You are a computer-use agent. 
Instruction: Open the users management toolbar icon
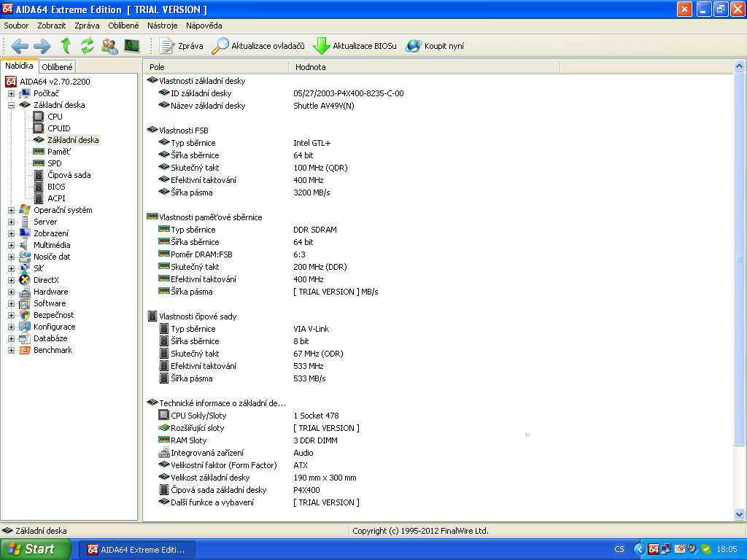109,46
